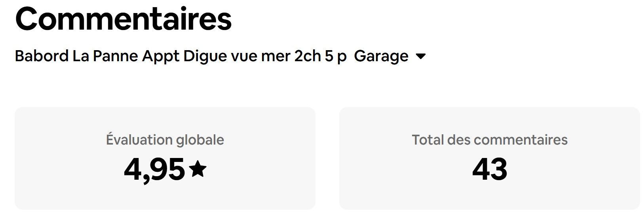This screenshot has height=220, width=644.
Task: Click the digit 4 before the comma in the rating
Action: tap(133, 169)
